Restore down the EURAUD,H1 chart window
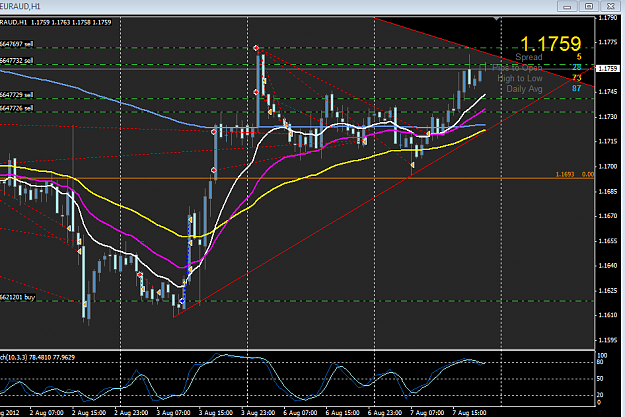 click(x=589, y=6)
